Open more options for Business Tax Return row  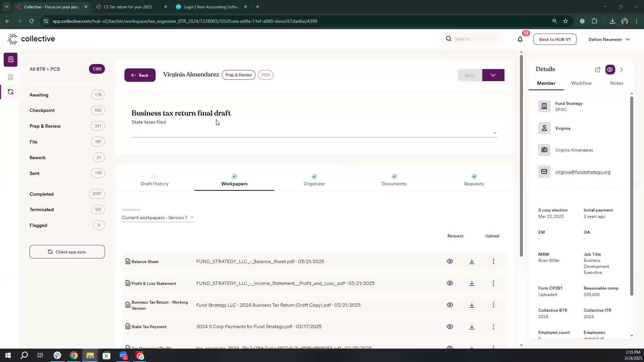(x=493, y=305)
